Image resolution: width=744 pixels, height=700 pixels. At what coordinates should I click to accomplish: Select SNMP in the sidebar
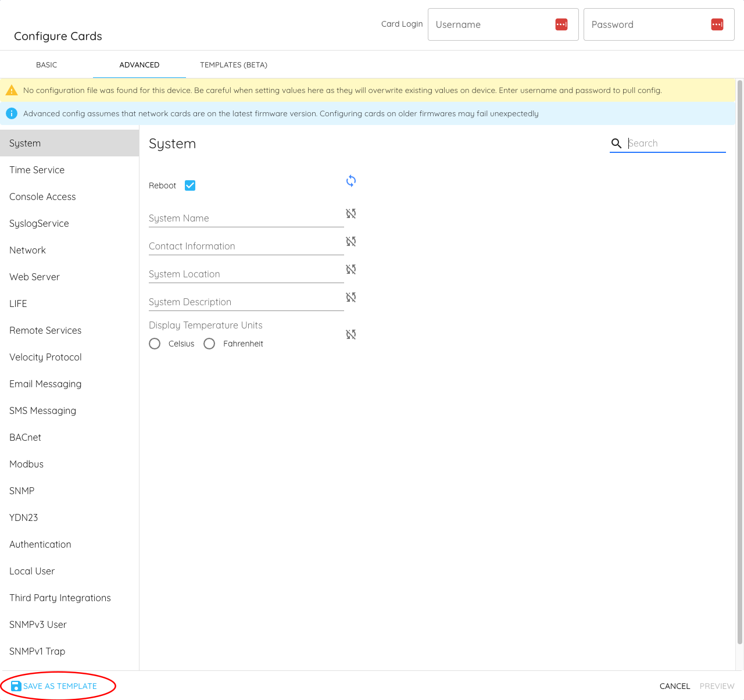[x=70, y=491]
